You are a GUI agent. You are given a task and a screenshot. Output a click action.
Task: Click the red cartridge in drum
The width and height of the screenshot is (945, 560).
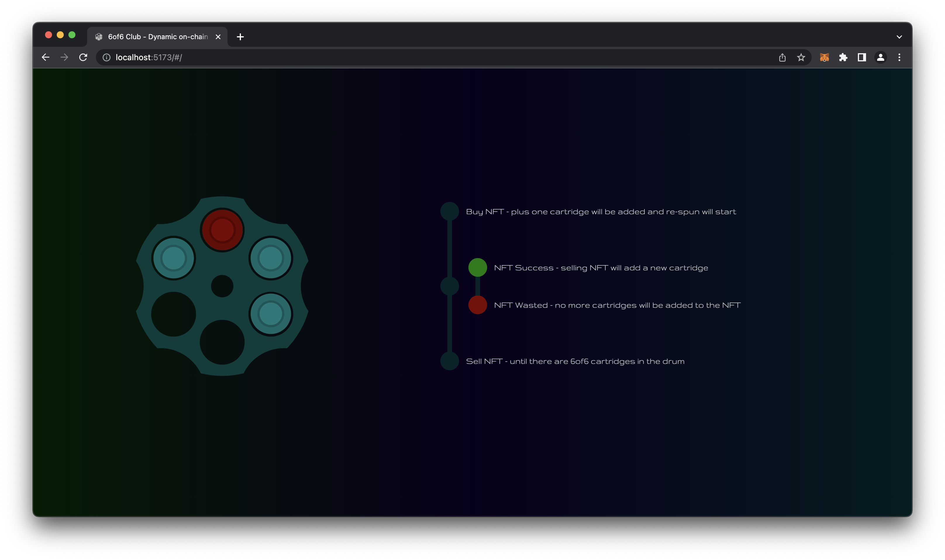222,230
